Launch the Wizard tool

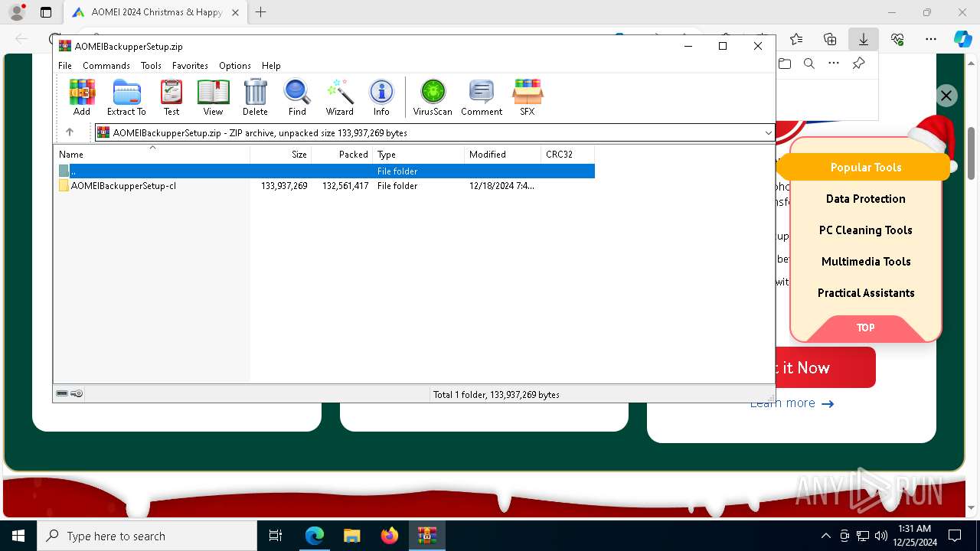(x=339, y=97)
